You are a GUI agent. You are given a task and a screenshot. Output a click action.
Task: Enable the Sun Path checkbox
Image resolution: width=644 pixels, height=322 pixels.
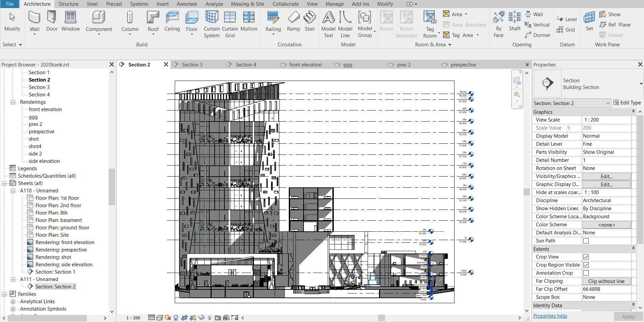coord(586,241)
